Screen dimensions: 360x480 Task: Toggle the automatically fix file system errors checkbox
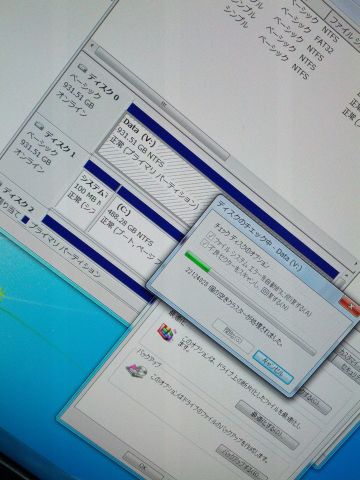point(210,236)
